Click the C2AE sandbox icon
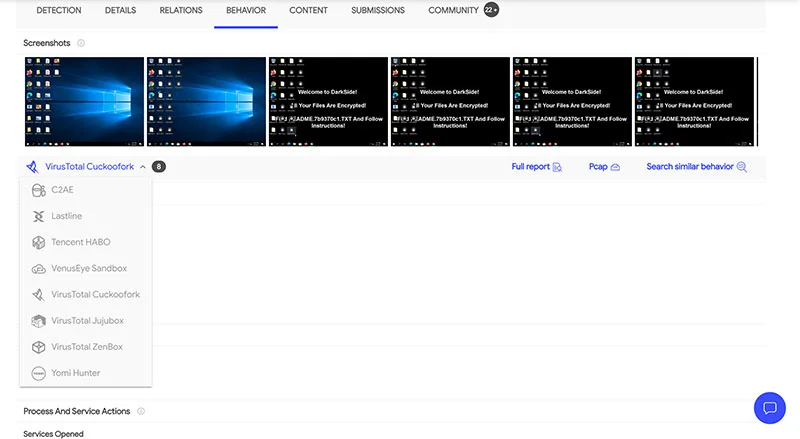 click(x=39, y=190)
